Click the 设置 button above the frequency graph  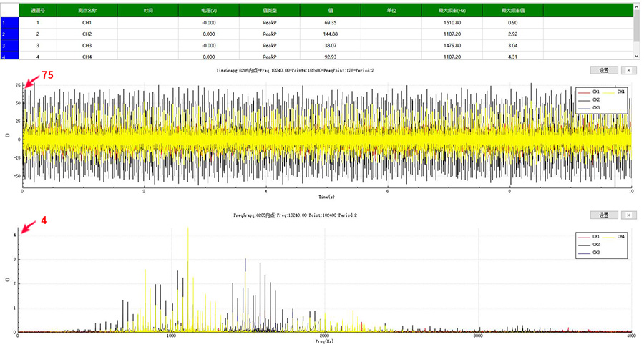click(x=603, y=215)
